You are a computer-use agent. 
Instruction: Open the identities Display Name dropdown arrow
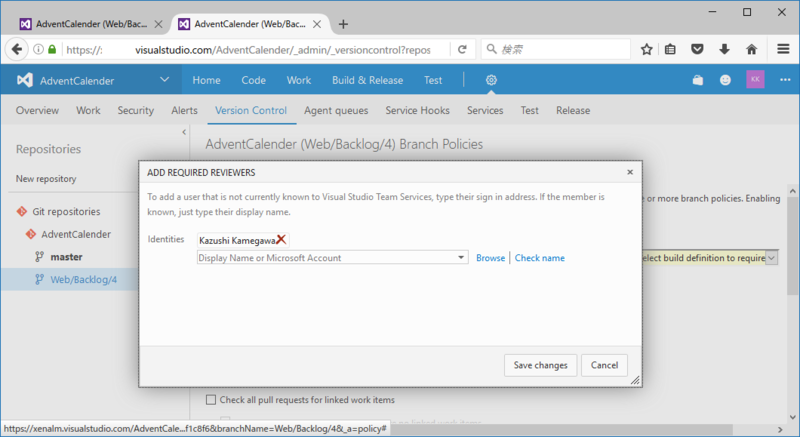[x=461, y=258]
